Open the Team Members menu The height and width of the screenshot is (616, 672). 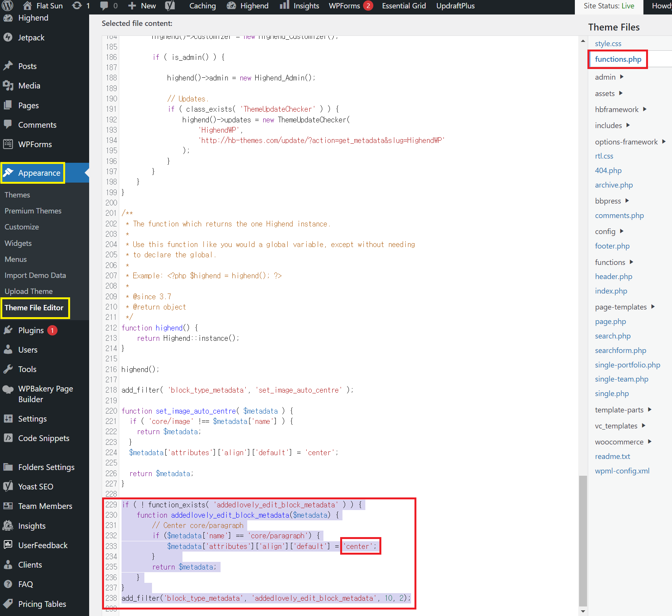[x=45, y=506]
